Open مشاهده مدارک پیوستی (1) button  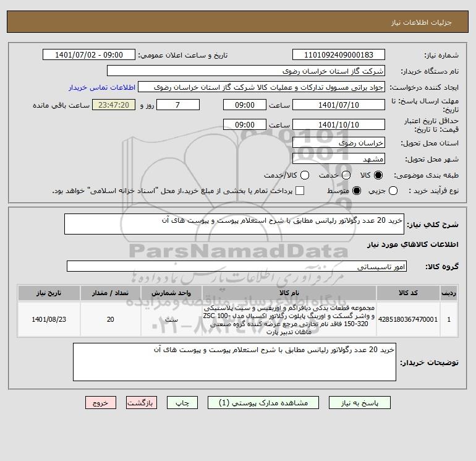tap(263, 403)
